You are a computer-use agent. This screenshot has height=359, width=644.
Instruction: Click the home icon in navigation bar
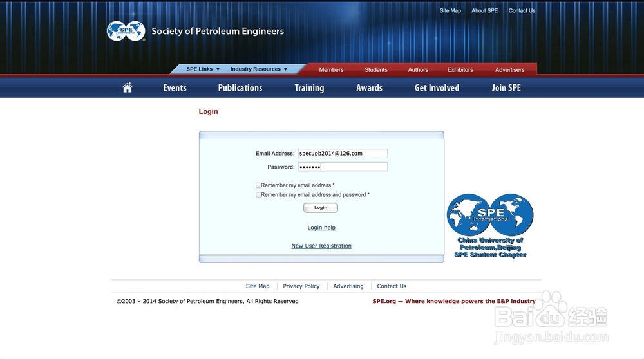pyautogui.click(x=128, y=87)
